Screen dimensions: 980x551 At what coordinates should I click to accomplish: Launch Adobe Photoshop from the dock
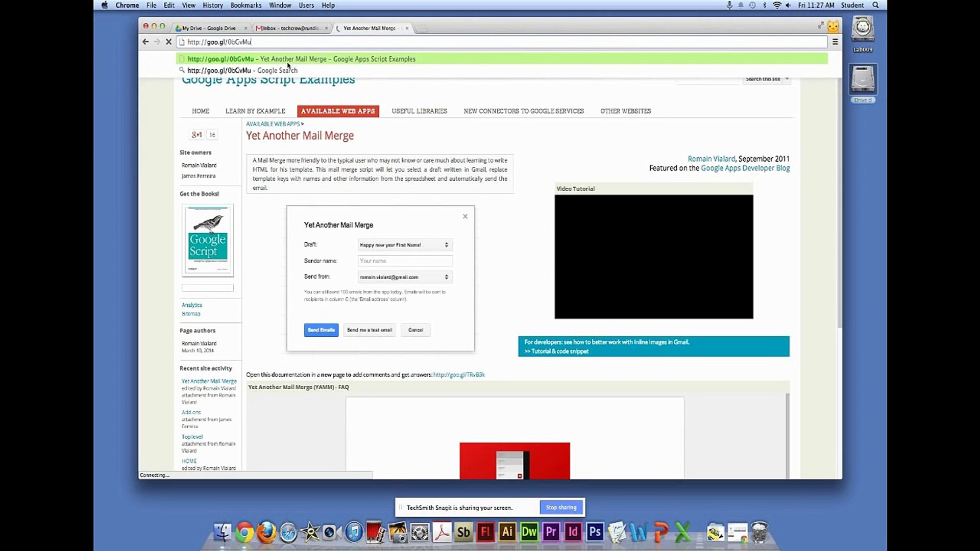[x=595, y=533]
